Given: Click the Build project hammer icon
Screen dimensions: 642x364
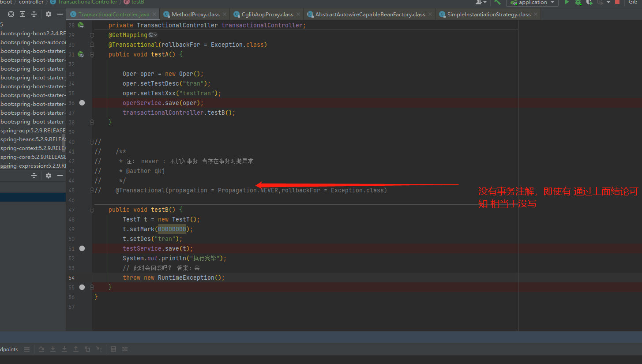Looking at the screenshot, I should pos(497,2).
